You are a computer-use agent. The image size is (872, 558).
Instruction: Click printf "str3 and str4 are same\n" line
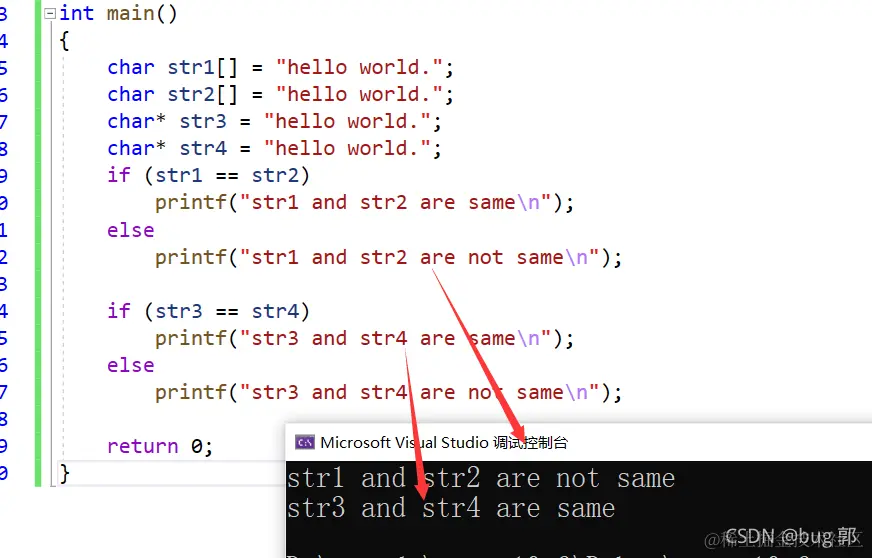364,338
